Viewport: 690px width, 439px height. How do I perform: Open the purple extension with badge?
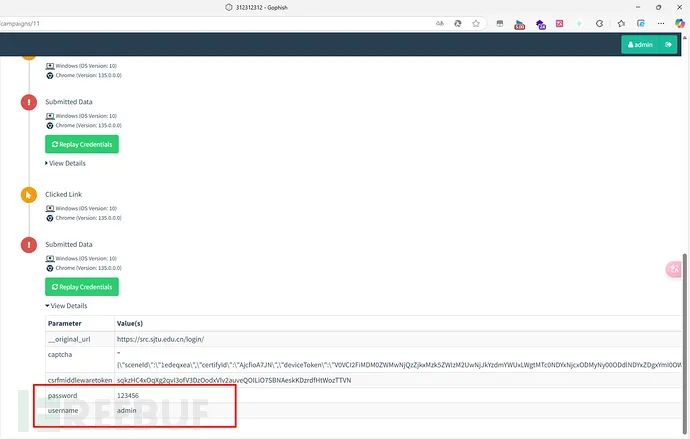coord(540,24)
